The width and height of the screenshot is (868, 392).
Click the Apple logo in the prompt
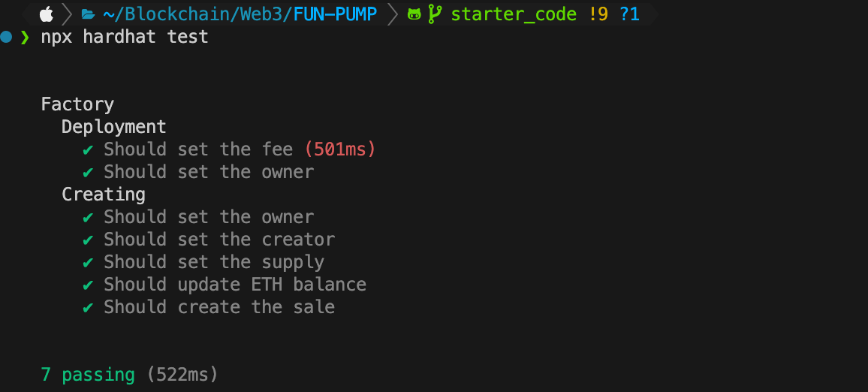coord(47,14)
